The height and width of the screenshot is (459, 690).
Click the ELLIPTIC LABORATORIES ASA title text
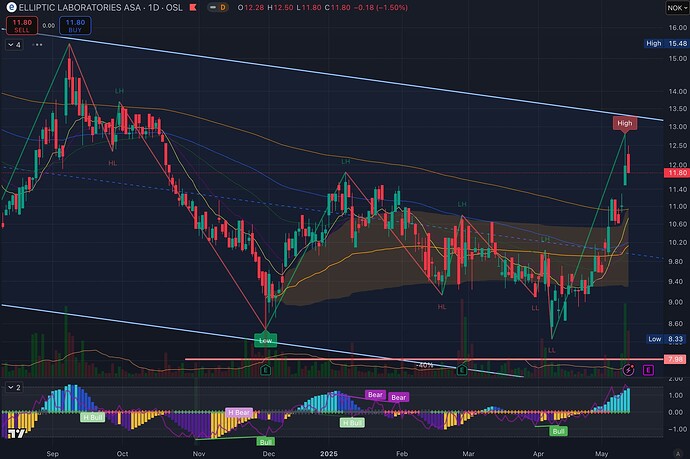pos(80,7)
